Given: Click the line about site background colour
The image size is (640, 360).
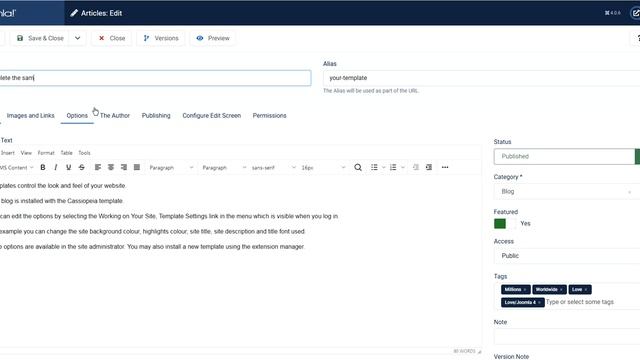Looking at the screenshot, I should pos(152,231).
